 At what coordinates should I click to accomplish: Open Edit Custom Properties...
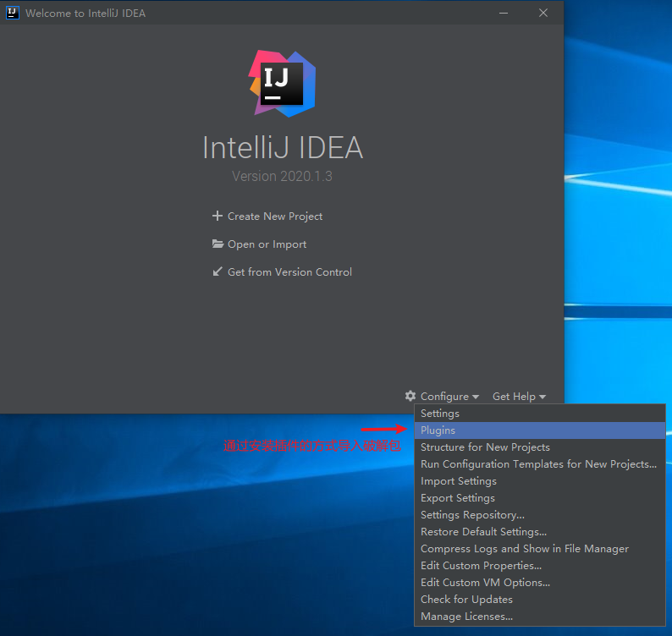[x=540, y=565]
